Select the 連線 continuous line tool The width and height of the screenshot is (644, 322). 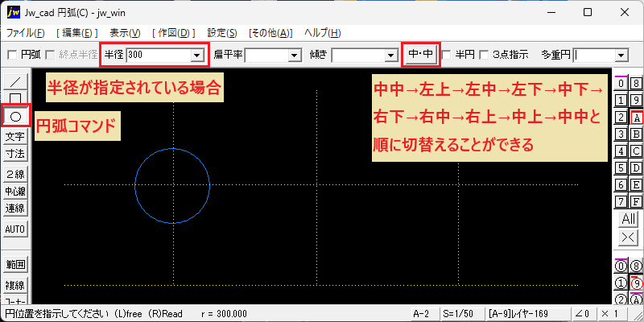pyautogui.click(x=15, y=208)
